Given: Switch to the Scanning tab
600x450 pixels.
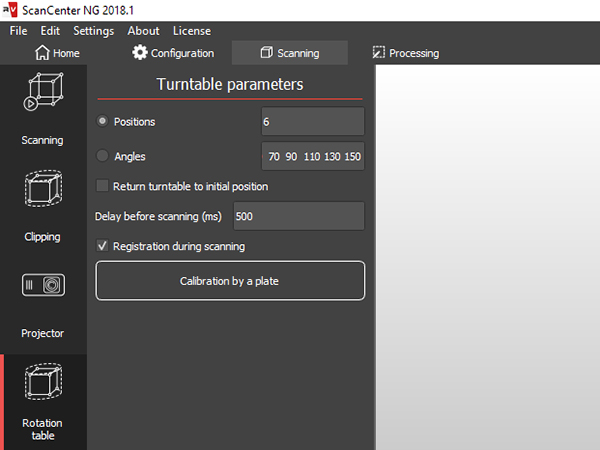Looking at the screenshot, I should pyautogui.click(x=289, y=53).
